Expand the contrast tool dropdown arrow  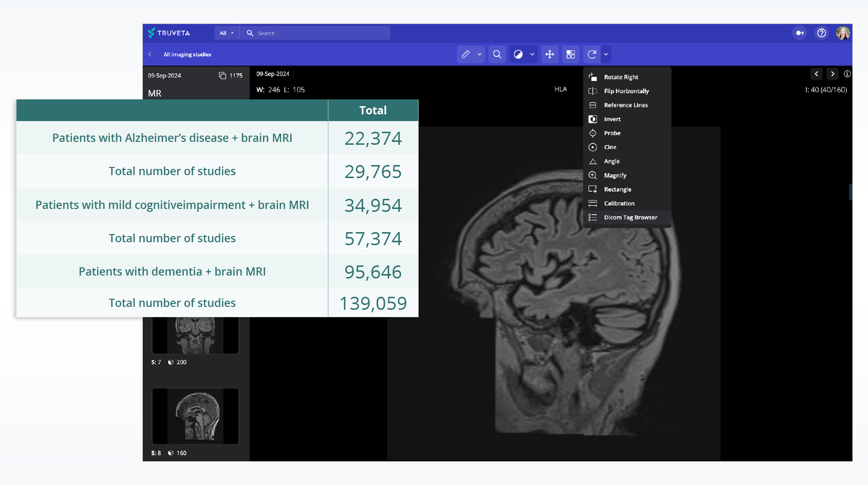(532, 55)
